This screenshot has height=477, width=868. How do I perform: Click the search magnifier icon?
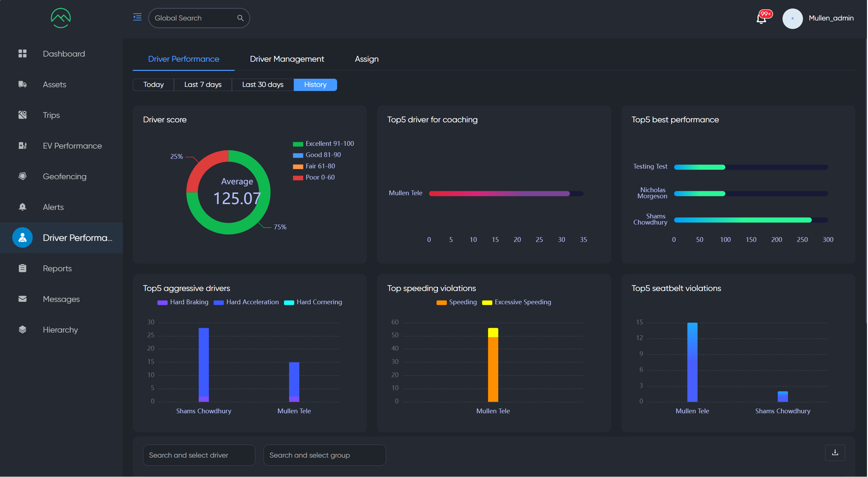(240, 18)
